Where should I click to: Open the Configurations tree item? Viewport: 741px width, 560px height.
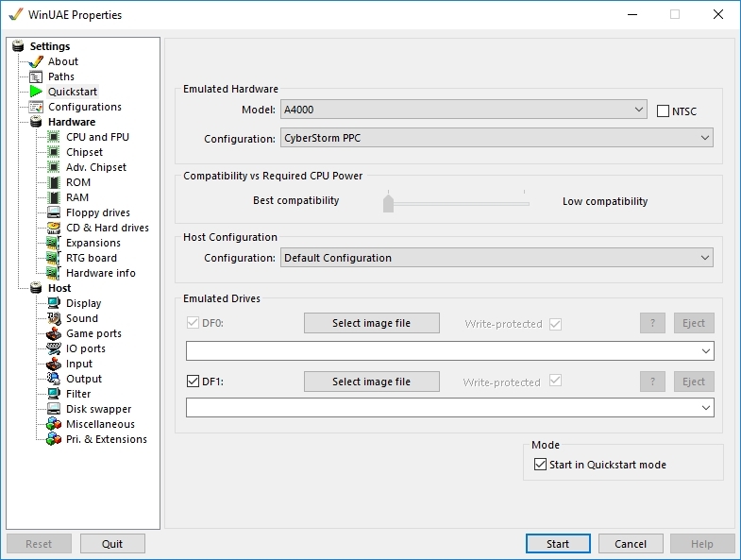84,107
